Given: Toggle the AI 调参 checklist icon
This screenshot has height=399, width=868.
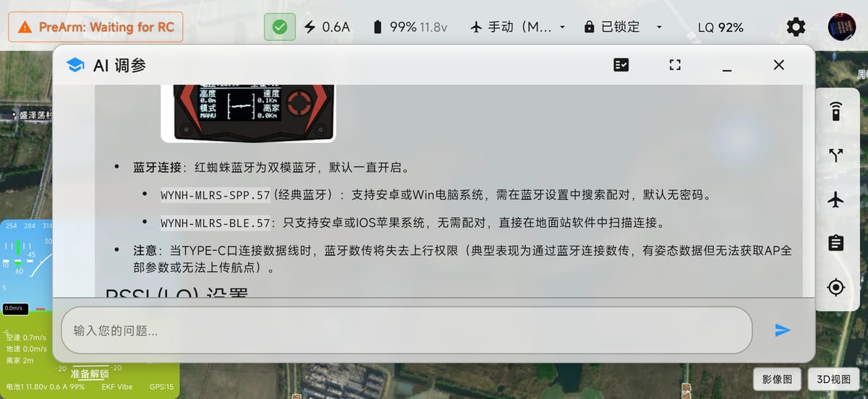Looking at the screenshot, I should (621, 65).
